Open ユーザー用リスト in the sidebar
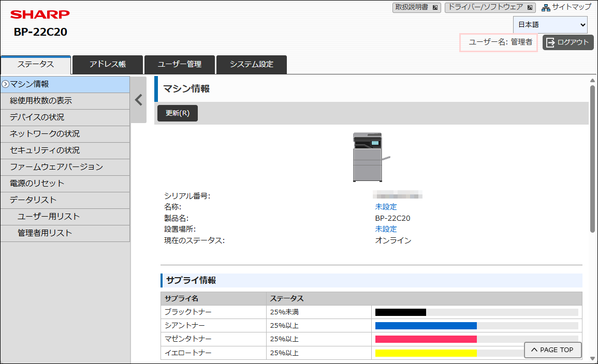The height and width of the screenshot is (364, 598). [x=65, y=217]
